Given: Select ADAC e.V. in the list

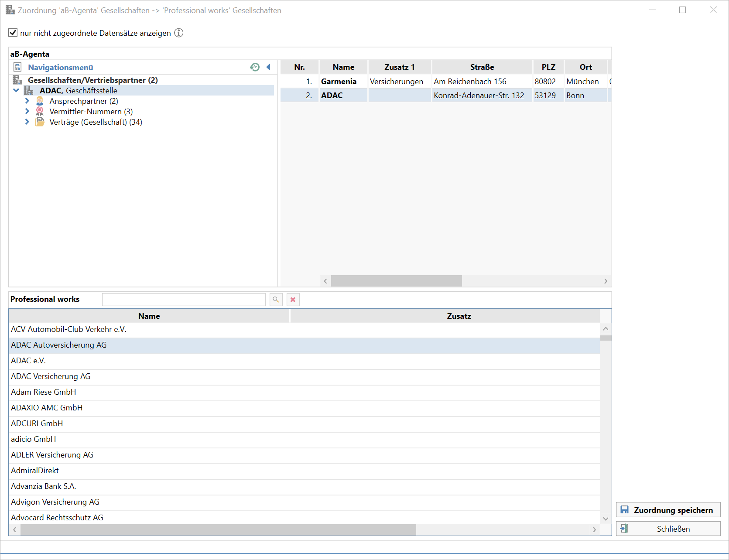Looking at the screenshot, I should (305, 361).
